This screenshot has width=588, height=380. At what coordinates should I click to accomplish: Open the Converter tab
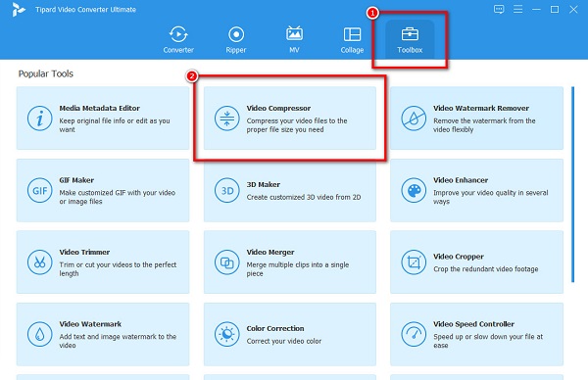pos(178,40)
